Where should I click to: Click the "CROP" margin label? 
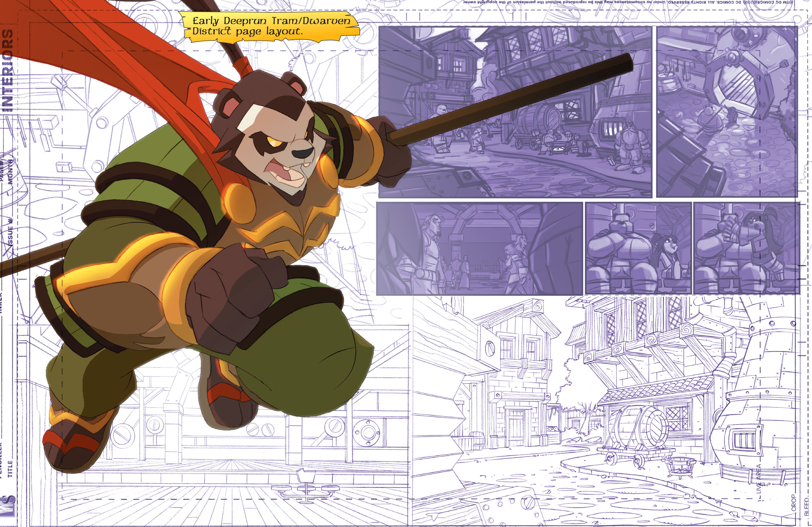[x=793, y=503]
